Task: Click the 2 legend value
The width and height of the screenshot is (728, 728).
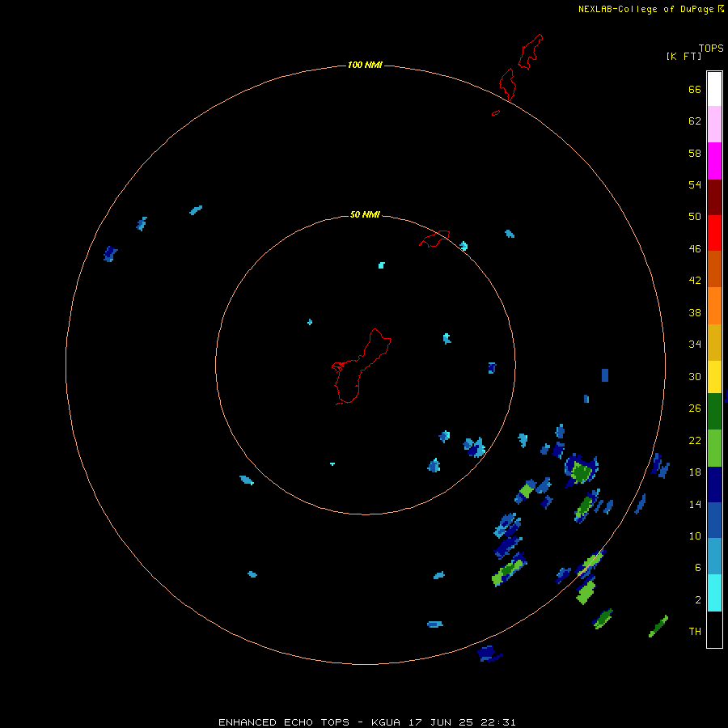Action: click(698, 600)
